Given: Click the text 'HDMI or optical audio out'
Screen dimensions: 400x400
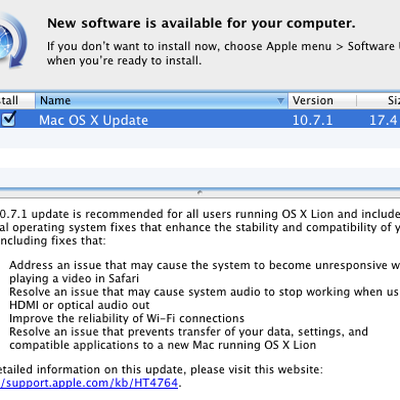Looking at the screenshot, I should [79, 305].
